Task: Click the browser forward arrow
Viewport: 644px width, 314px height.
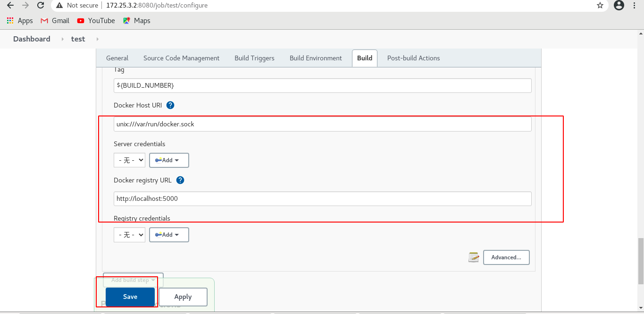Action: click(x=25, y=6)
